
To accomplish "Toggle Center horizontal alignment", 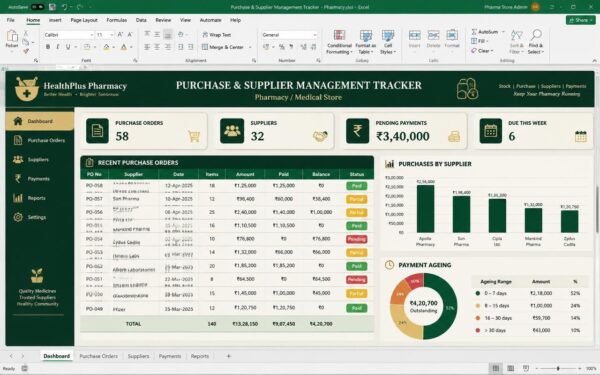I will pos(157,47).
